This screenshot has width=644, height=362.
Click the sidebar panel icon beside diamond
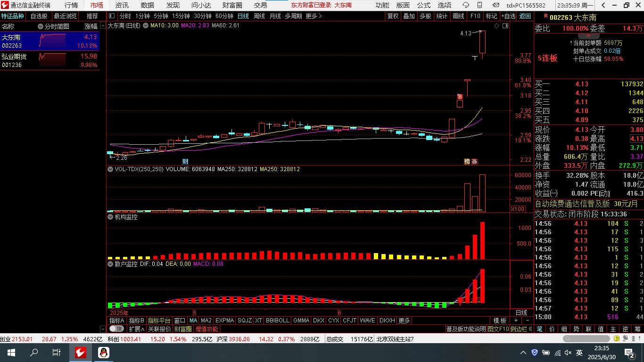pyautogui.click(x=505, y=26)
